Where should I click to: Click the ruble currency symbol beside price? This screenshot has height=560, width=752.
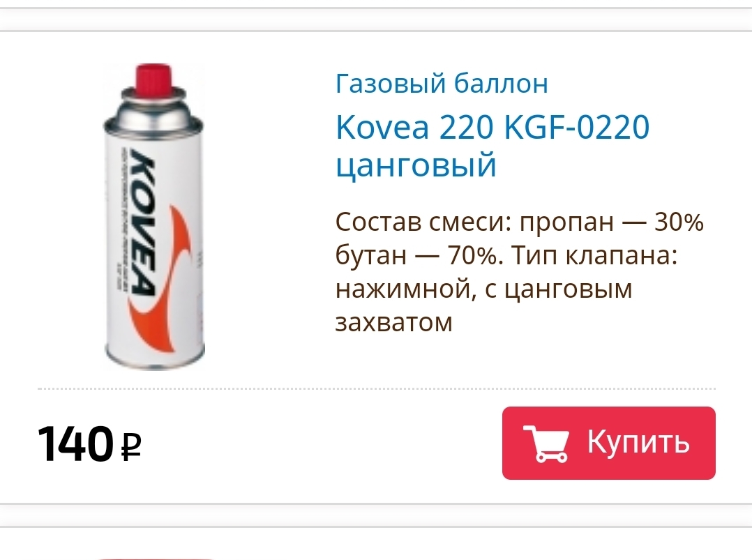click(x=132, y=447)
